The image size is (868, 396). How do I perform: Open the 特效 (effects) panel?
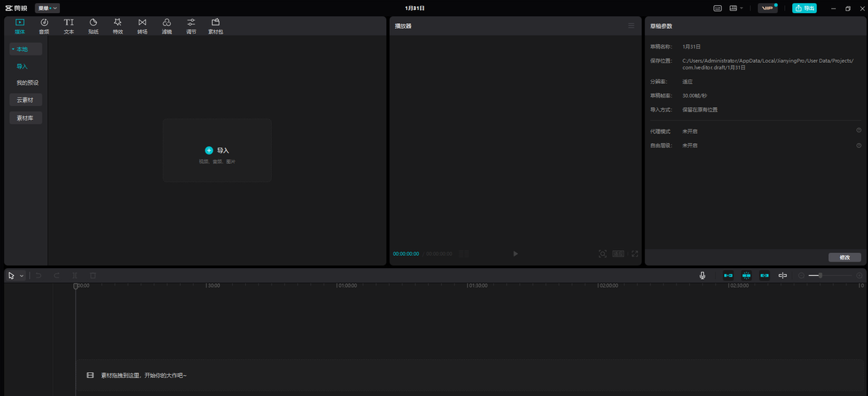pyautogui.click(x=118, y=26)
